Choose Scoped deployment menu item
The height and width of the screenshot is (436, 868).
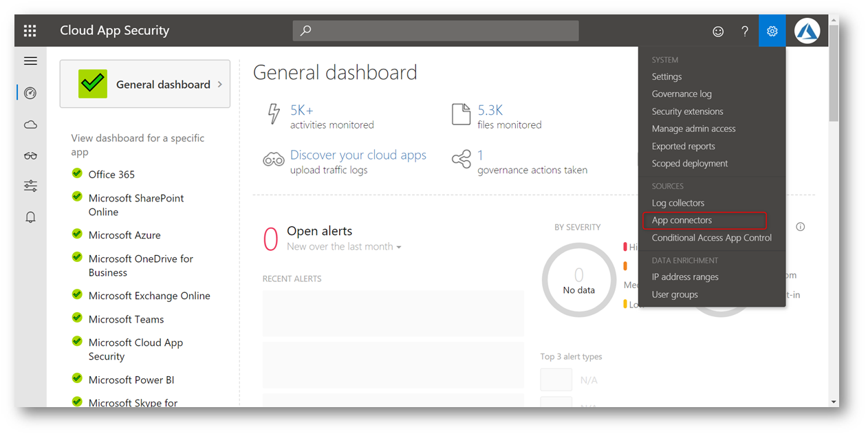[x=689, y=164]
